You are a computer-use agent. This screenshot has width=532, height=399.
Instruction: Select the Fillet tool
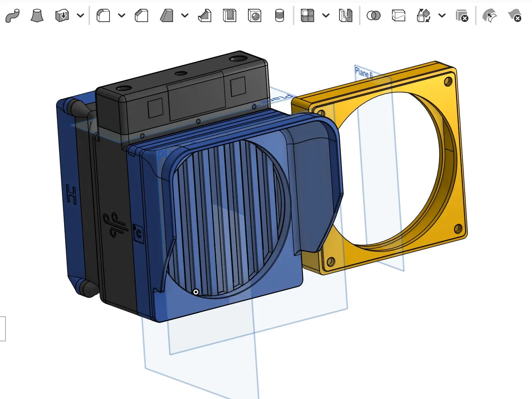103,15
